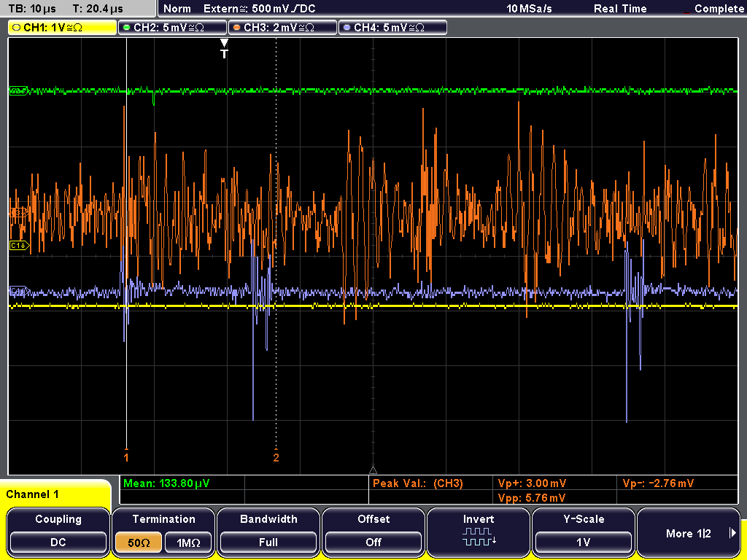Select cursor 2 marker at the bottom
Viewport: 747px width, 560px height.
(x=276, y=455)
